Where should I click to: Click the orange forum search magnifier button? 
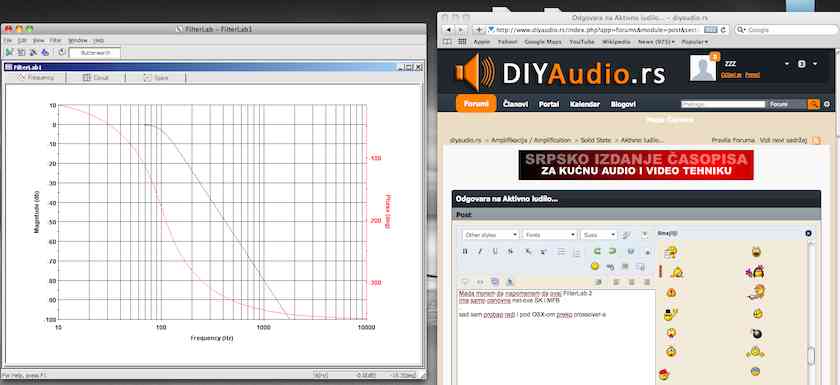(814, 104)
